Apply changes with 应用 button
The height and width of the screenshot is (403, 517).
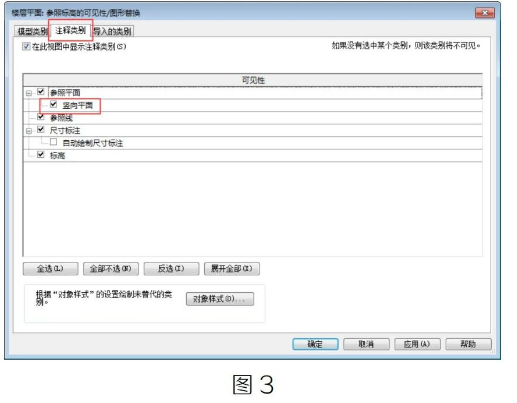[417, 344]
